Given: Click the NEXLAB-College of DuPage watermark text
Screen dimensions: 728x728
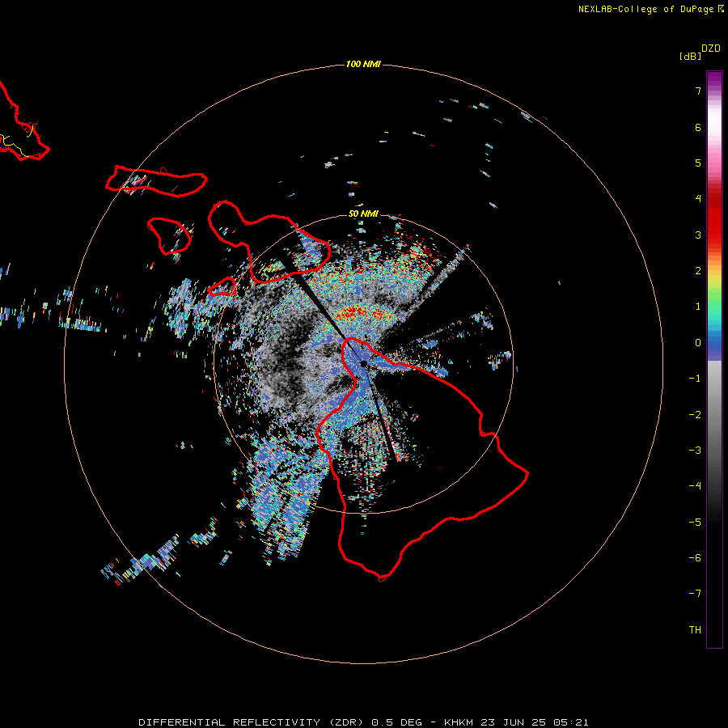Looking at the screenshot, I should click(651, 9).
